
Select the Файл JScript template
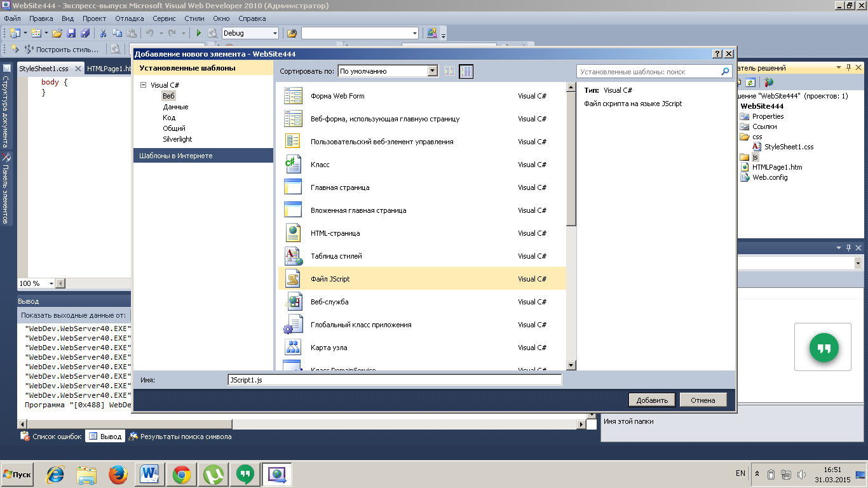(422, 279)
